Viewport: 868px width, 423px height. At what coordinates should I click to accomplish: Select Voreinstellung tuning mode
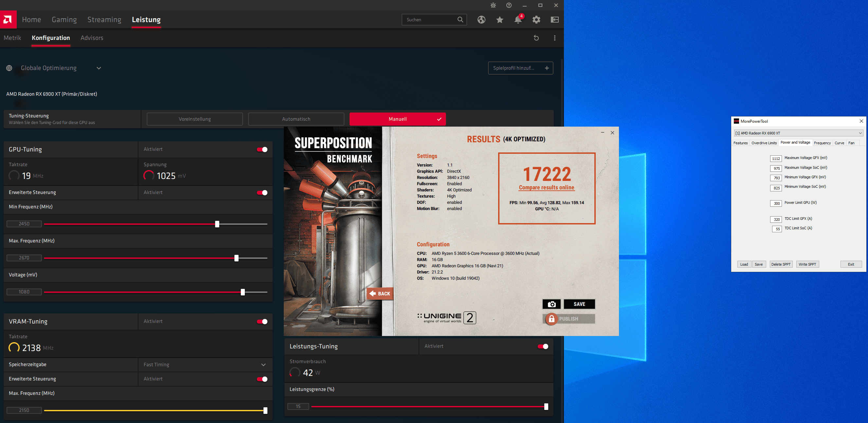(195, 119)
